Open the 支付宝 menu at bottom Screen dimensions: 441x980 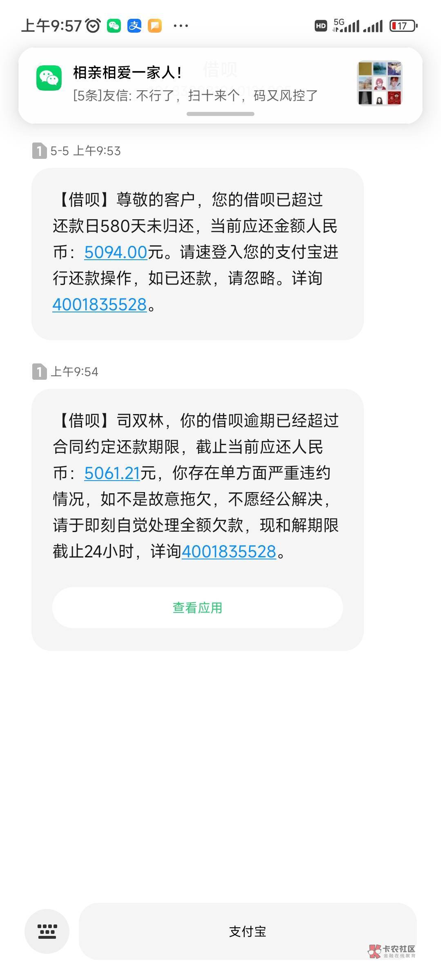point(247,931)
